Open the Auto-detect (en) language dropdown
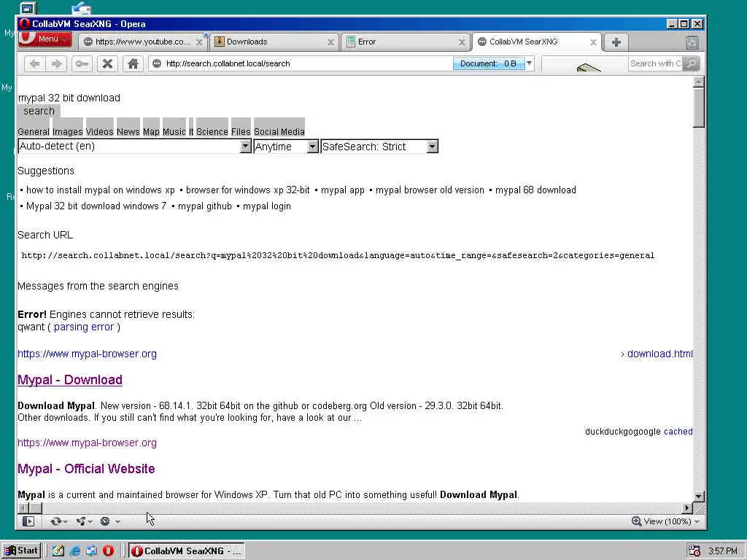 click(x=134, y=146)
